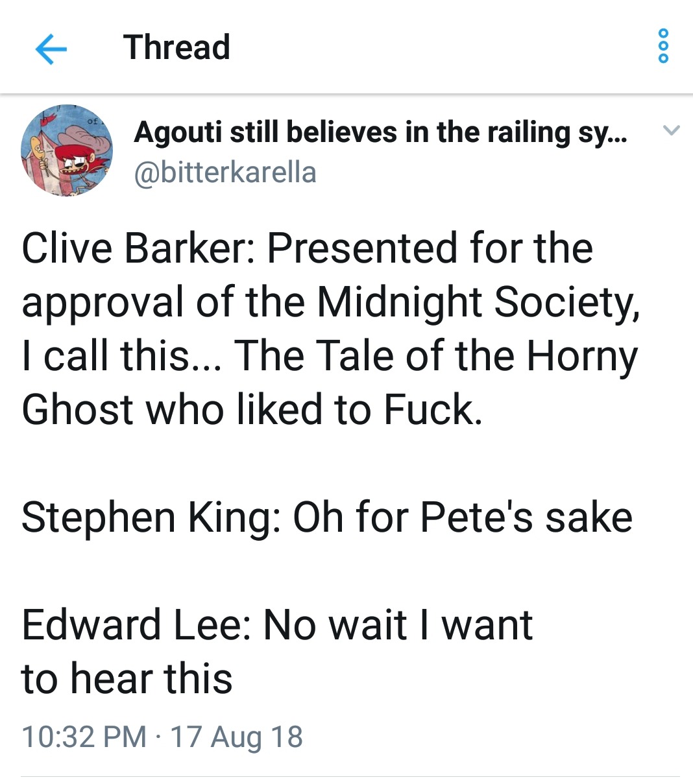This screenshot has width=693, height=784.
Task: Click 'Presented for the' tweet text
Action: click(430, 248)
